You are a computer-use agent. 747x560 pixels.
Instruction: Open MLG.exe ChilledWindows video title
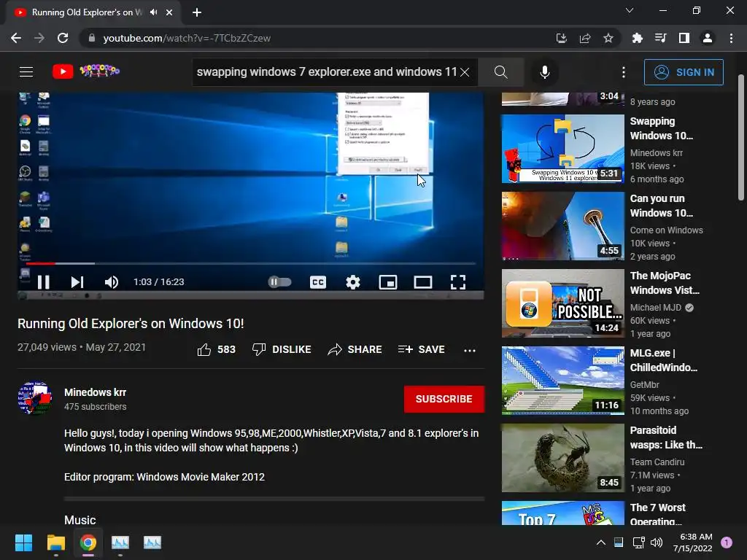[663, 360]
